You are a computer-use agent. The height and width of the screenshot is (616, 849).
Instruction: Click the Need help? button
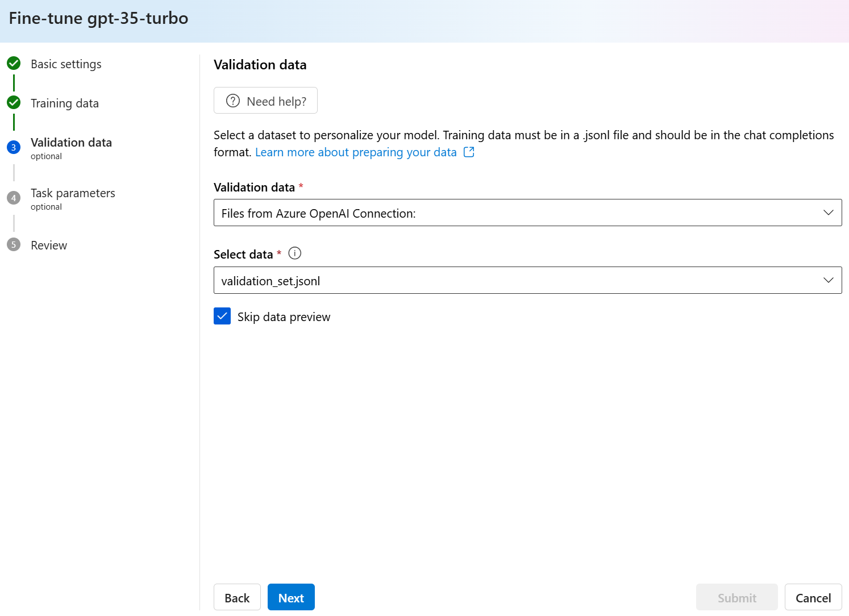[x=265, y=101]
